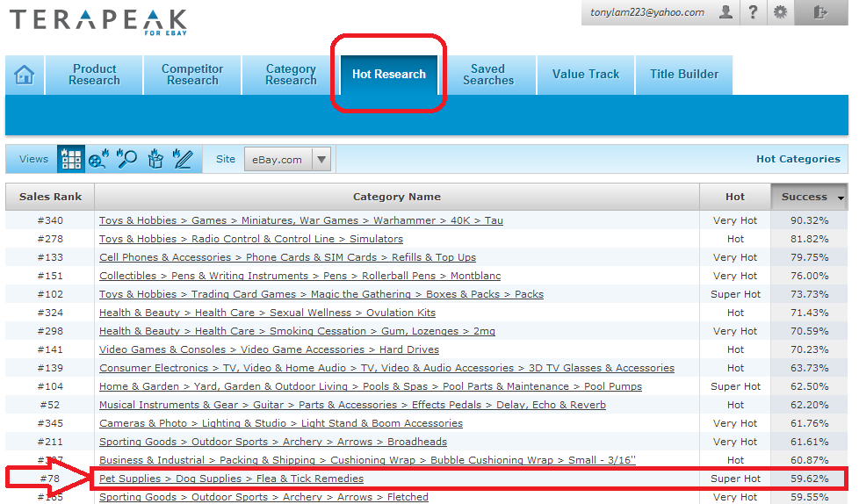Viewport: 859px width, 504px height.
Task: Open the Saved Searches tab
Action: (488, 75)
